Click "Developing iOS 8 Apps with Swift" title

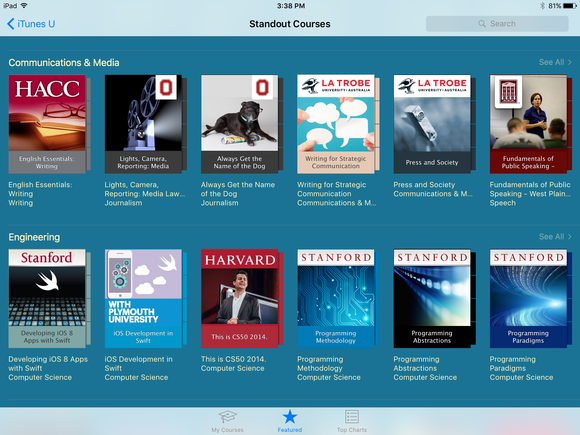pos(48,364)
